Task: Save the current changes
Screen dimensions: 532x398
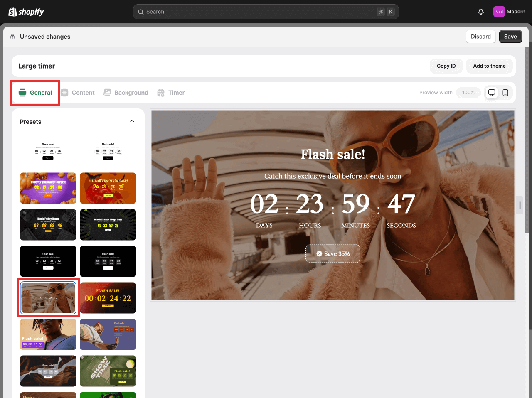Action: point(510,37)
